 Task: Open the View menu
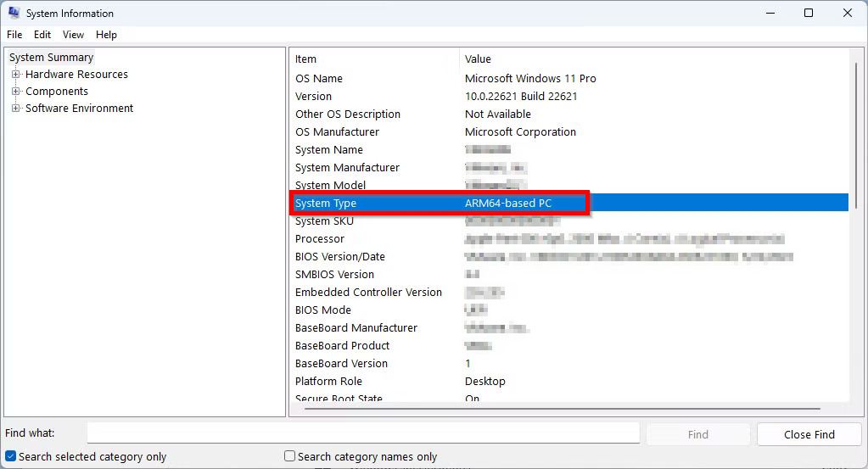(74, 35)
